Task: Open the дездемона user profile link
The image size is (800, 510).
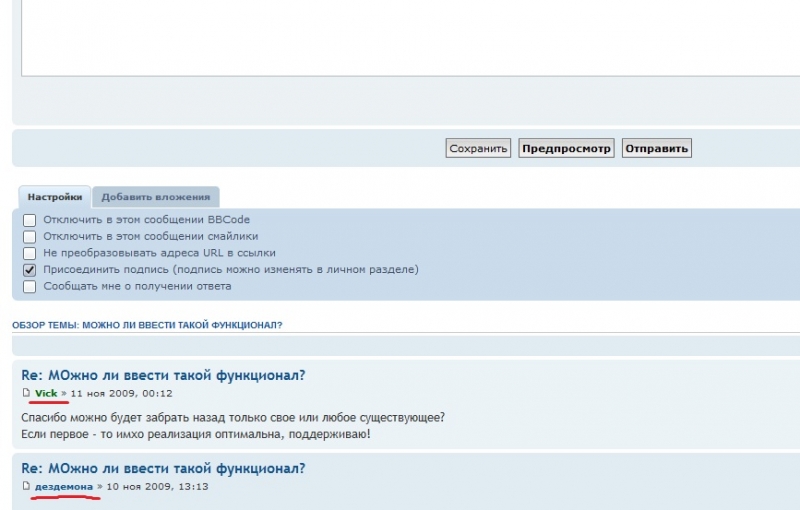Action: [x=64, y=487]
